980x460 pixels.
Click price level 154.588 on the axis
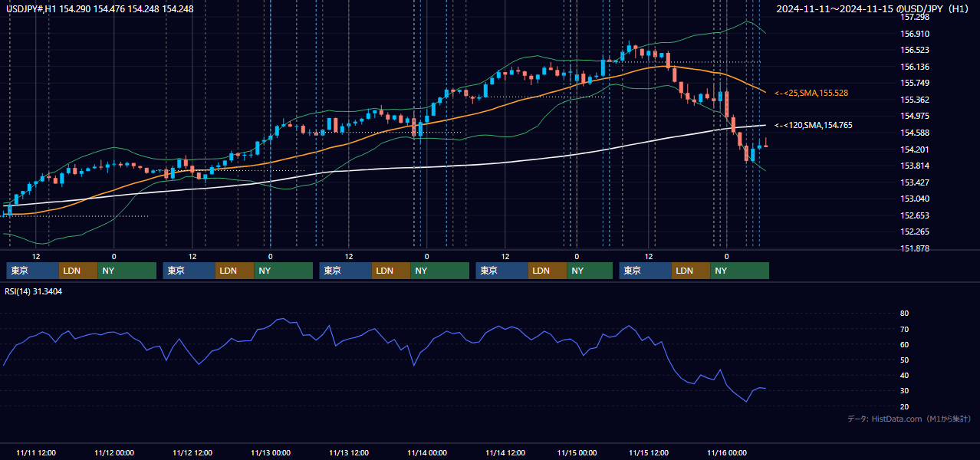click(914, 133)
